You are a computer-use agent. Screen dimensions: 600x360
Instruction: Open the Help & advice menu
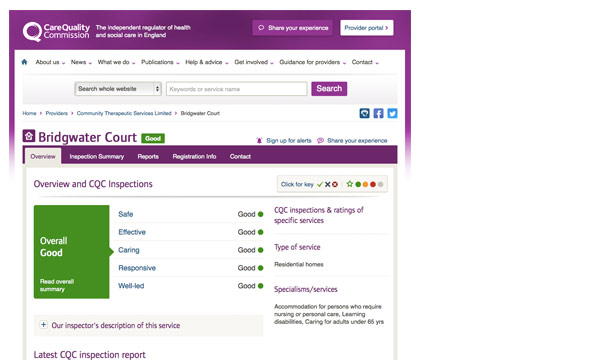click(207, 62)
